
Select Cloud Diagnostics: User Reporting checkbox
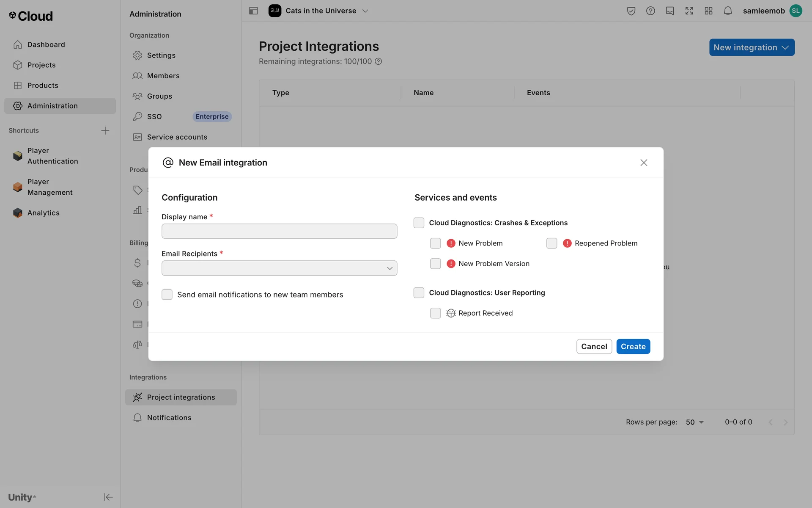419,293
